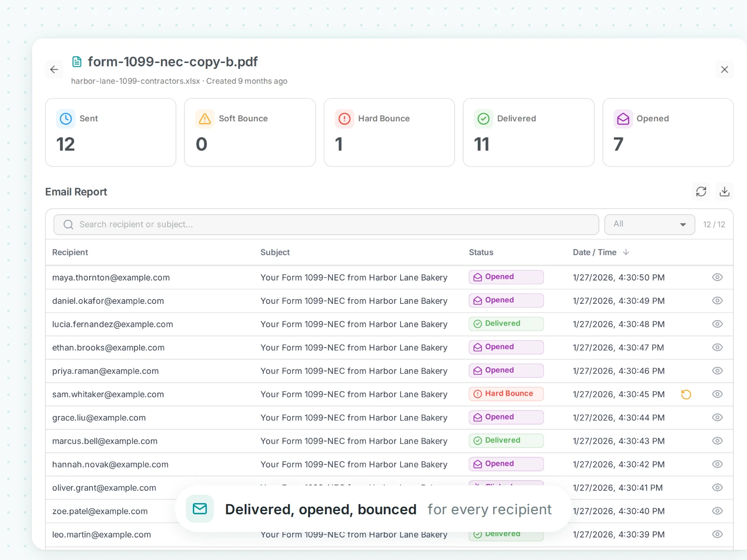The width and height of the screenshot is (747, 560).
Task: Focus the search recipient or subject field
Action: pos(326,224)
